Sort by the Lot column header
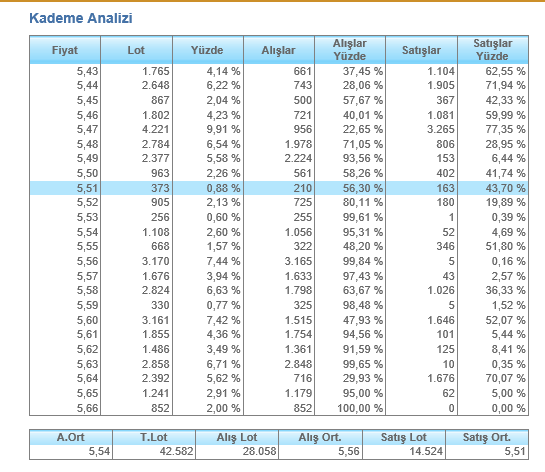The height and width of the screenshot is (472, 545). tap(136, 50)
